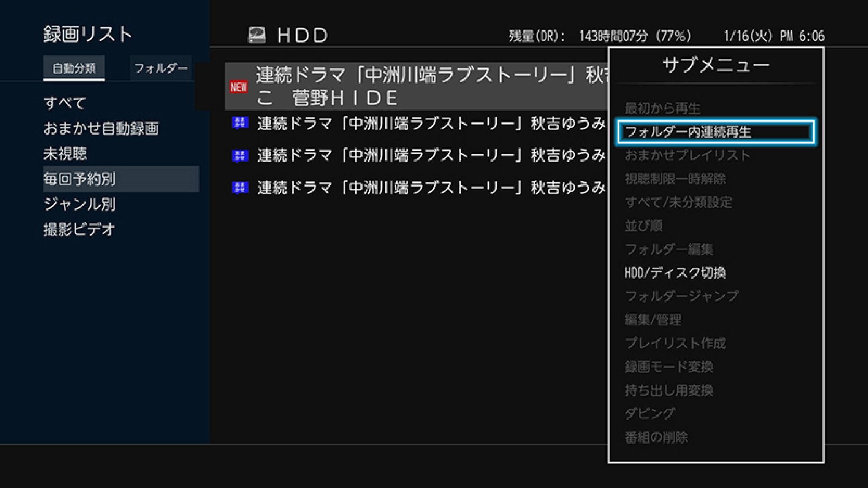Click the blue icon on fourth recording
Viewport: 868px width, 488px height.
click(240, 187)
